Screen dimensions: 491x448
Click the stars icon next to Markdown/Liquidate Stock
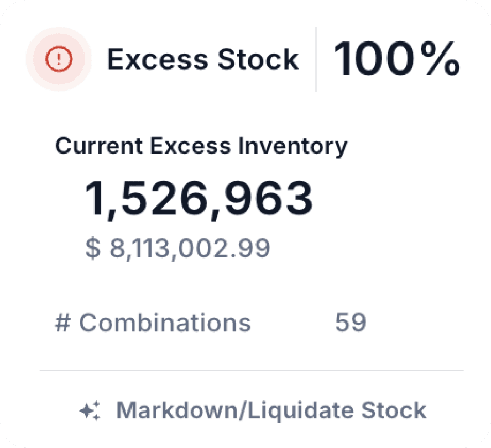click(x=92, y=410)
